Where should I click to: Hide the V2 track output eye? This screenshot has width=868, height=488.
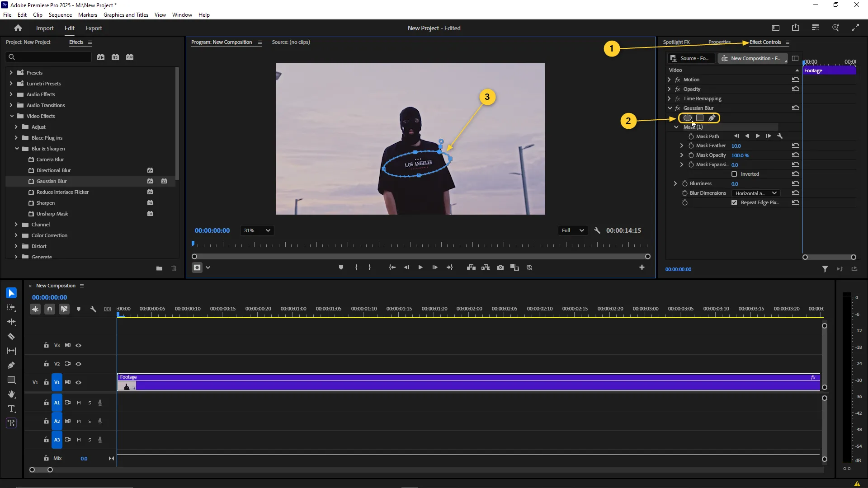pos(78,364)
